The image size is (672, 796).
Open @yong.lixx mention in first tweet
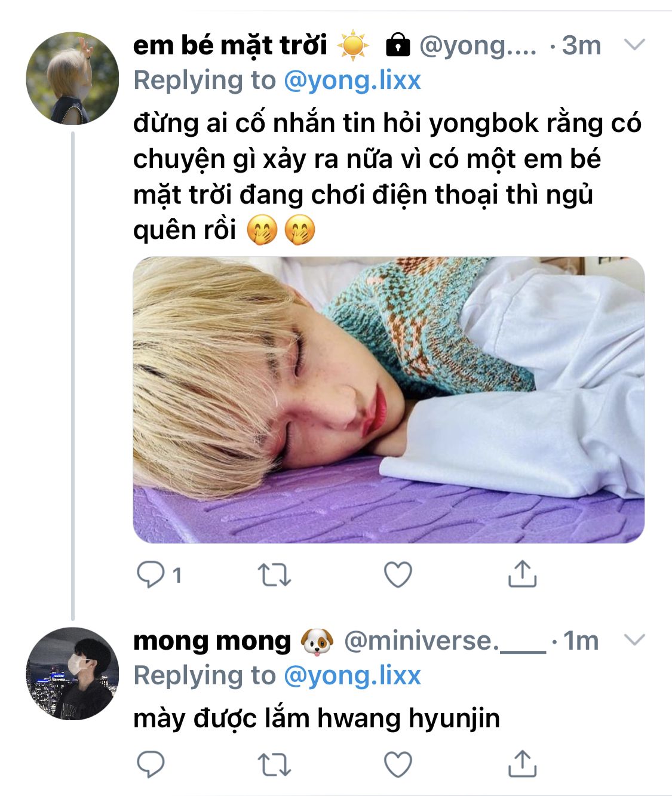coord(352,80)
